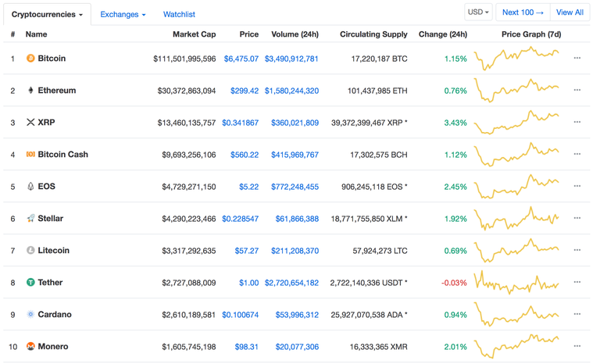Sort by the # rank column header

[x=12, y=34]
